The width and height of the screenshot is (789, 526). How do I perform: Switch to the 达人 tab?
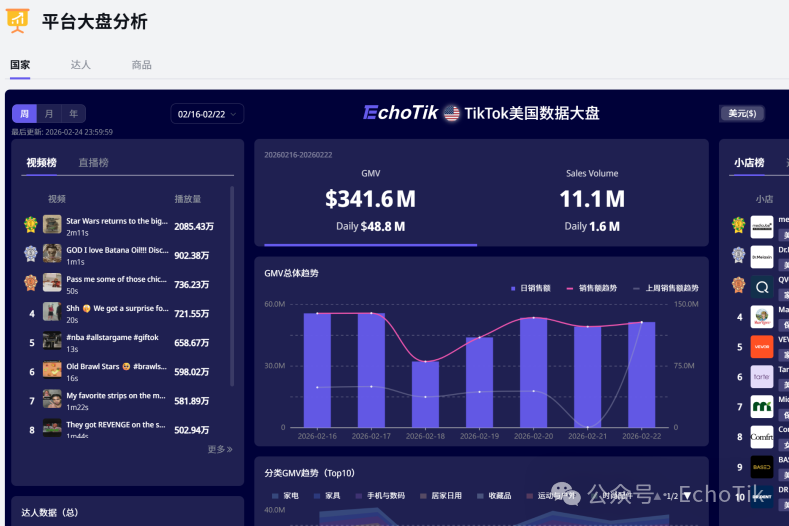point(81,65)
